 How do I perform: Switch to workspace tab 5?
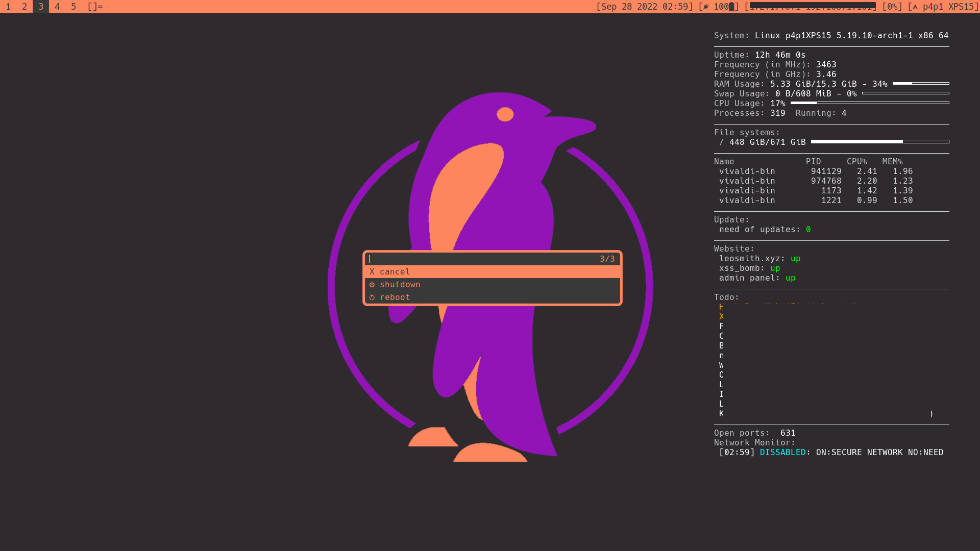73,7
